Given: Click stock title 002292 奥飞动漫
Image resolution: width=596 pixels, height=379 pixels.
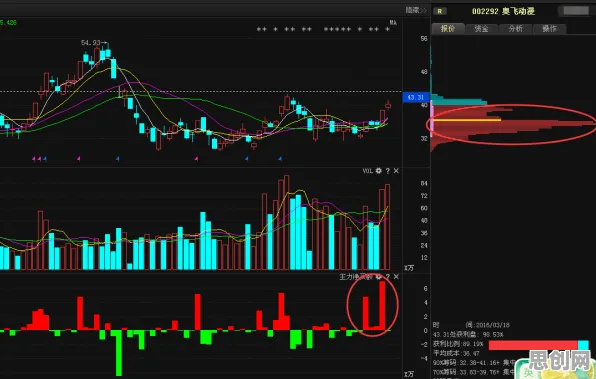Looking at the screenshot, I should (x=503, y=11).
